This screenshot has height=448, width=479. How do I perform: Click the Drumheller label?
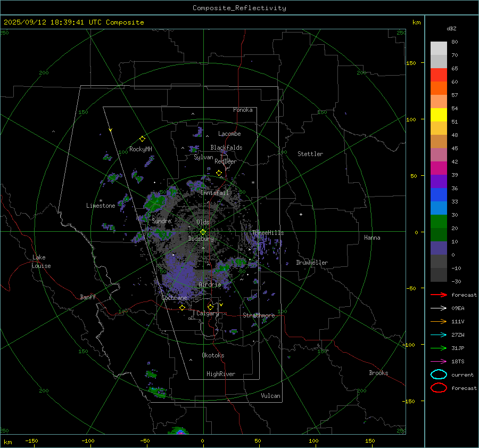pos(312,263)
